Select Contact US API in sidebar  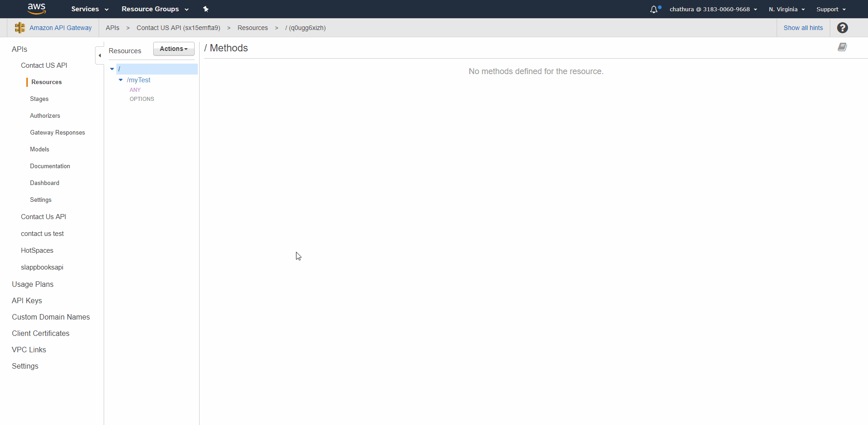[44, 65]
